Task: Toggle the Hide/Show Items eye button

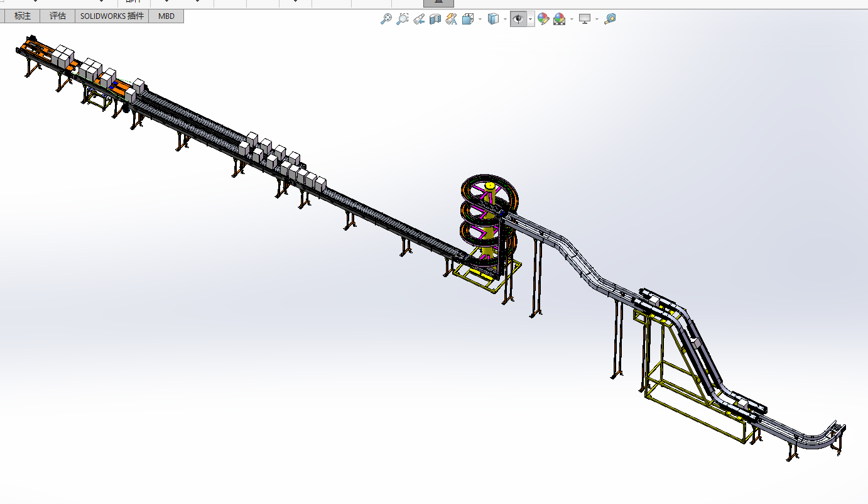Action: click(518, 19)
